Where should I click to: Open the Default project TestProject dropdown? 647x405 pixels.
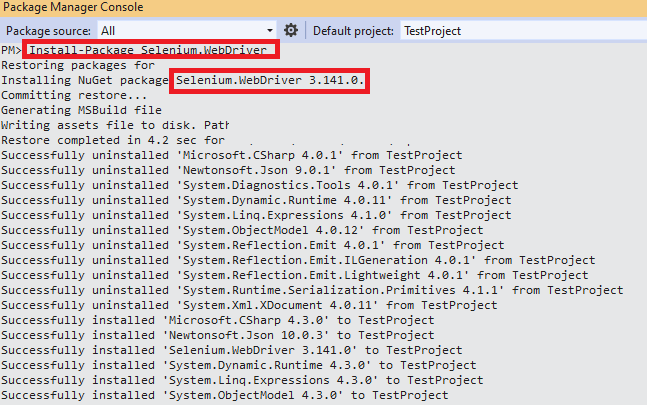point(520,31)
